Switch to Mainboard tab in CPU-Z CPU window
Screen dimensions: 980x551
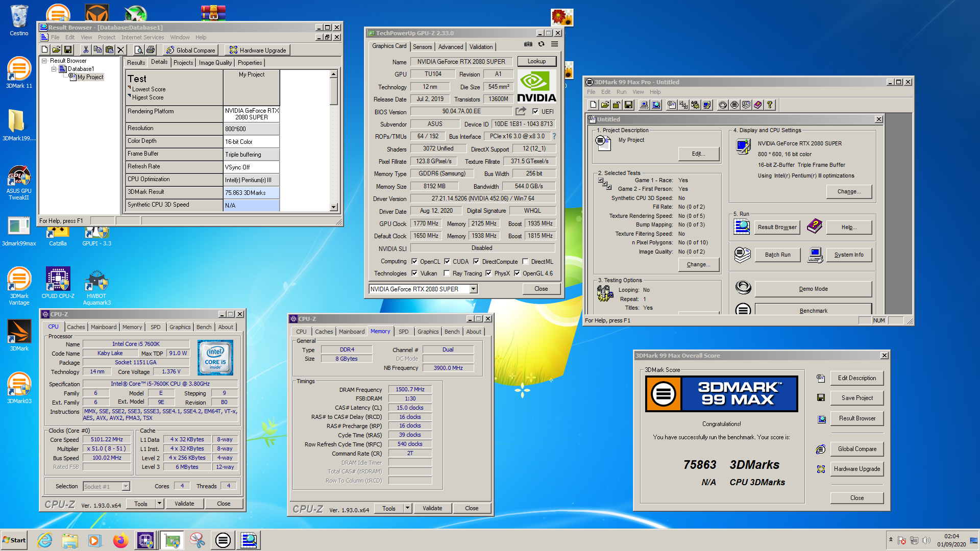[104, 327]
